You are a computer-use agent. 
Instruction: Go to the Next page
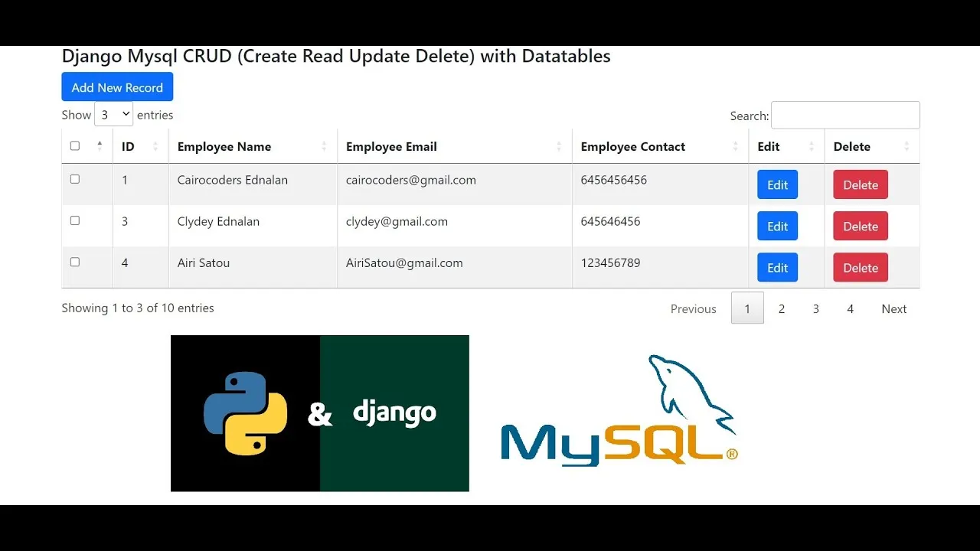tap(893, 308)
